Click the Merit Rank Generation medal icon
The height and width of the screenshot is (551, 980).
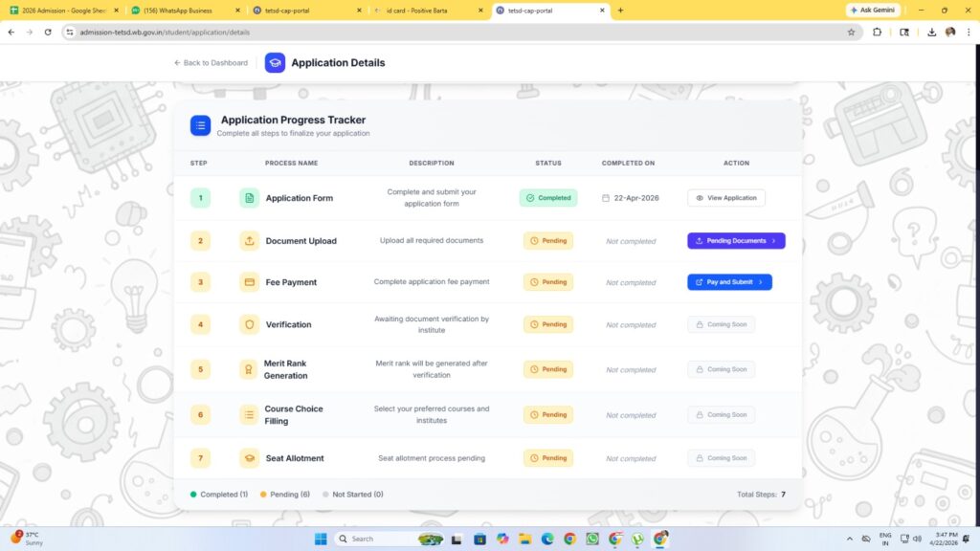click(x=250, y=369)
